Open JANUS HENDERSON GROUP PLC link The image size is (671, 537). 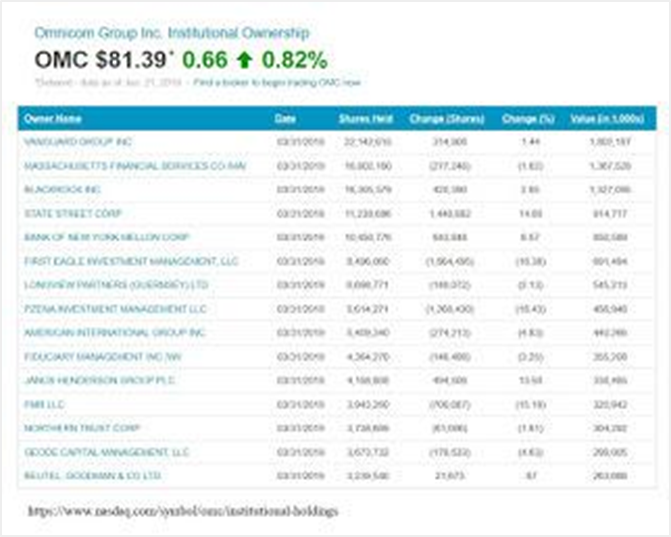[x=99, y=380]
